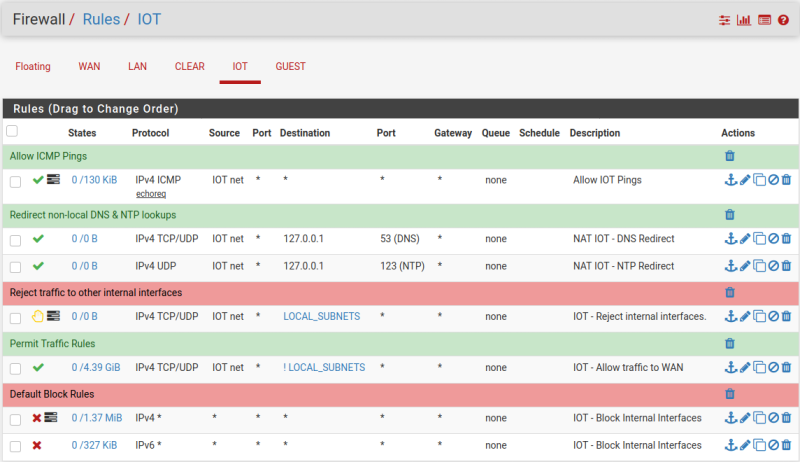Image resolution: width=800 pixels, height=462 pixels.
Task: Click the reject hand icon on LOCAL_SUBNETS rule
Action: point(38,316)
